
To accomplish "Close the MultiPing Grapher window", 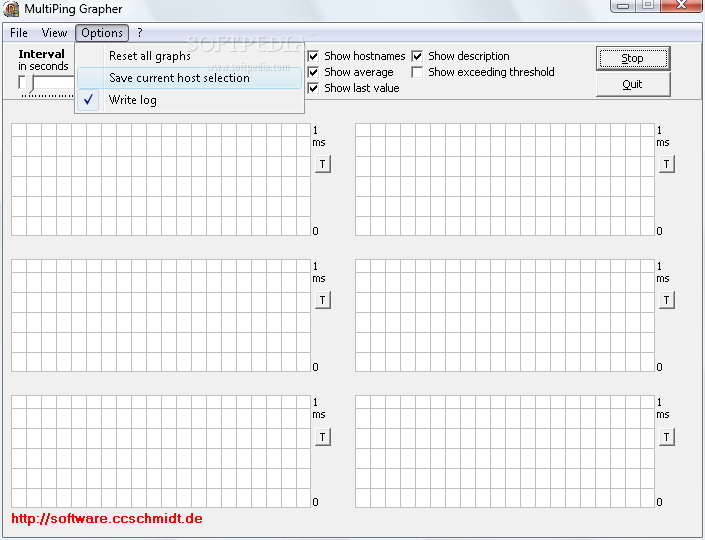I will (x=681, y=5).
